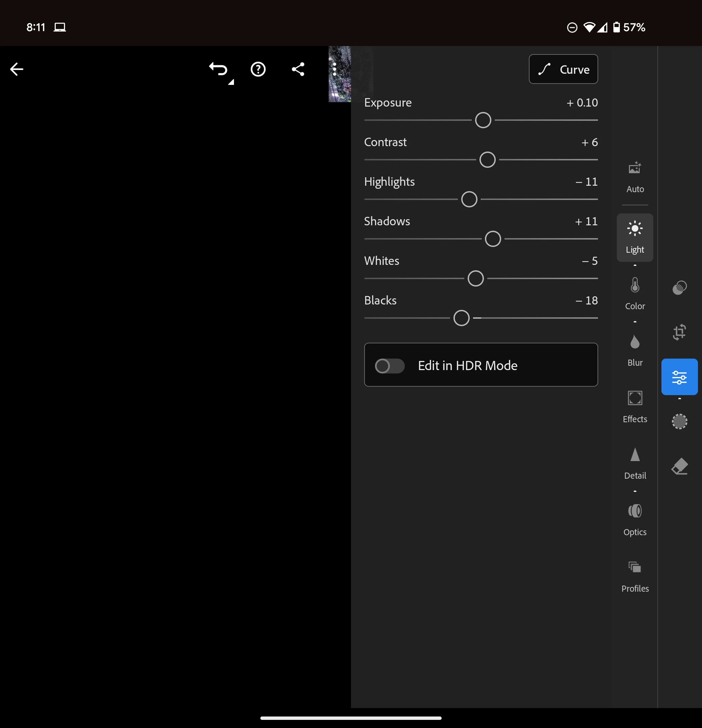Open the Curve editor button
The height and width of the screenshot is (728, 702).
click(563, 69)
